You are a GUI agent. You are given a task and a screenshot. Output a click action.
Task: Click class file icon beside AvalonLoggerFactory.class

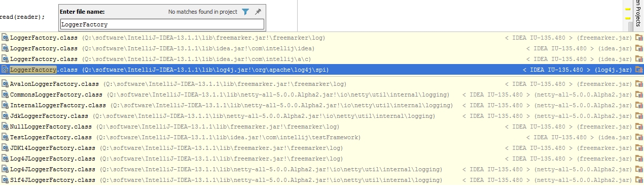tap(5, 84)
